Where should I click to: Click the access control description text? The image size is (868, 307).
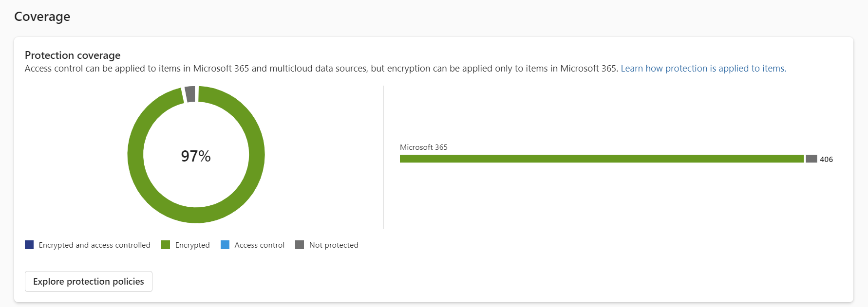pyautogui.click(x=321, y=69)
